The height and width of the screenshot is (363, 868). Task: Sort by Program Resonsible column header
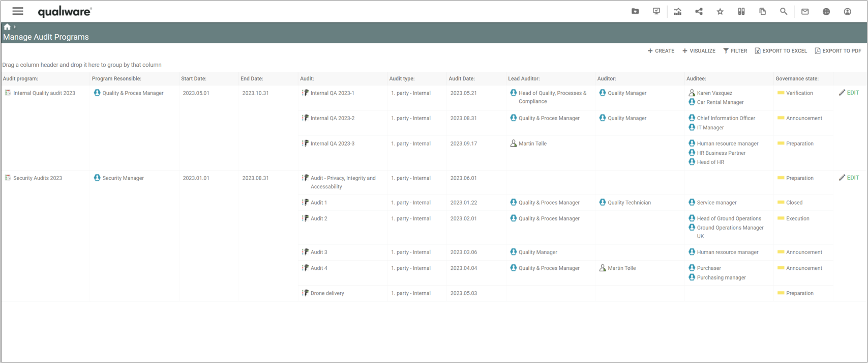tap(116, 79)
